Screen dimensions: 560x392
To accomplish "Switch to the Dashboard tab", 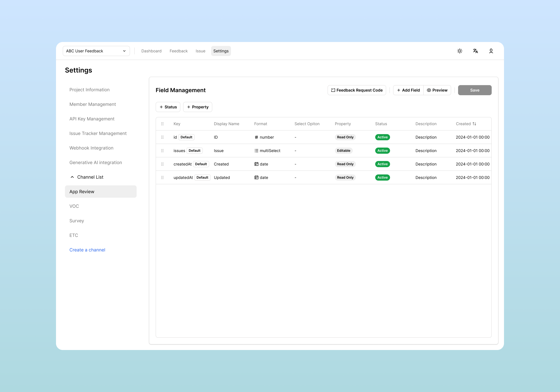I will 151,51.
